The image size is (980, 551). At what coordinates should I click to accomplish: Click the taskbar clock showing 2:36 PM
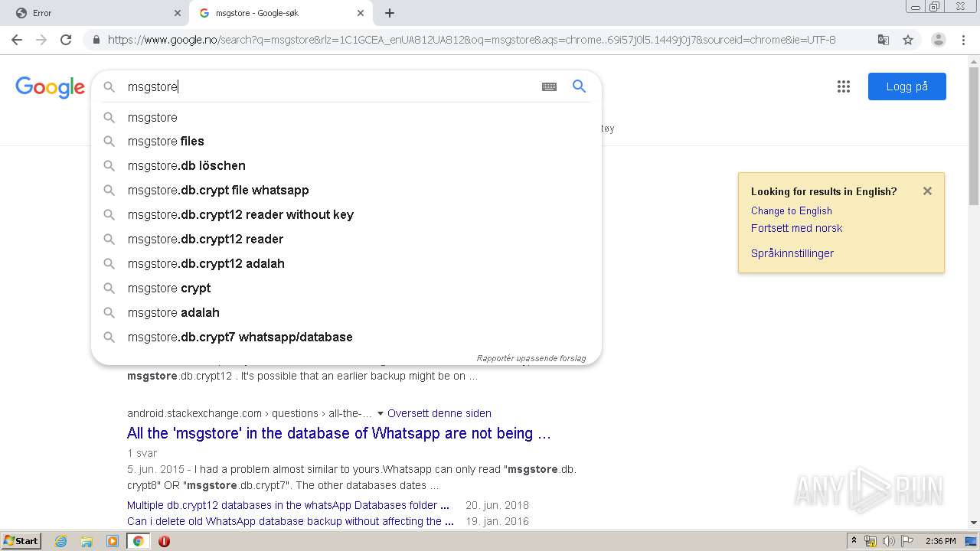pos(940,541)
